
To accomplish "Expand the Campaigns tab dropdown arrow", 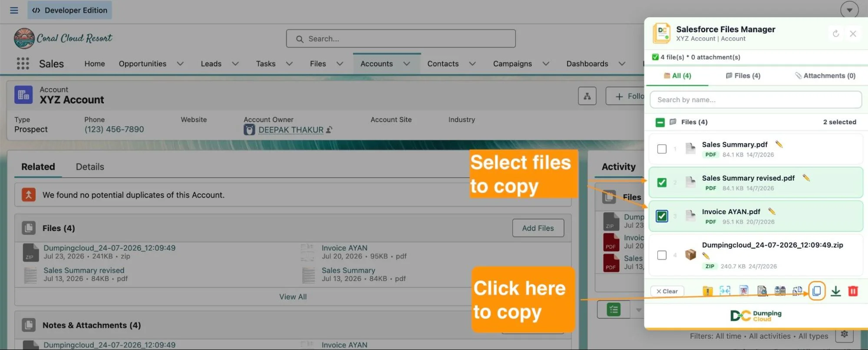I will pyautogui.click(x=546, y=64).
